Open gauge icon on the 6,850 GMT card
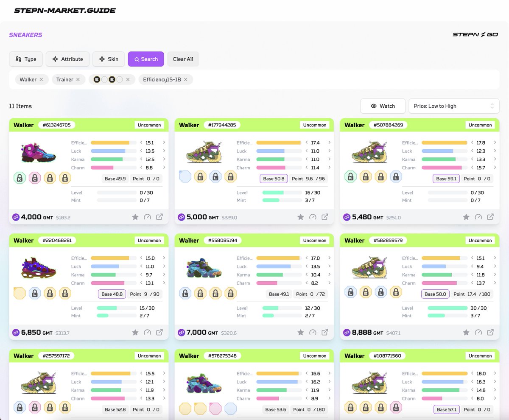 [147, 333]
